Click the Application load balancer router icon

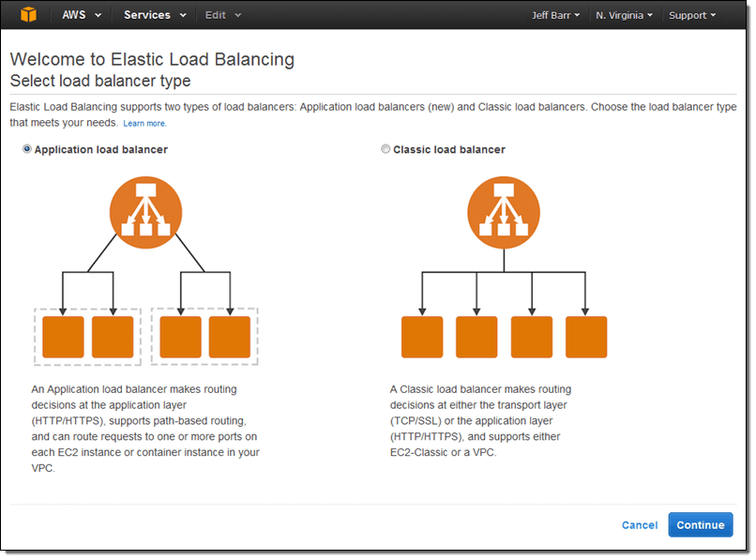click(x=144, y=207)
